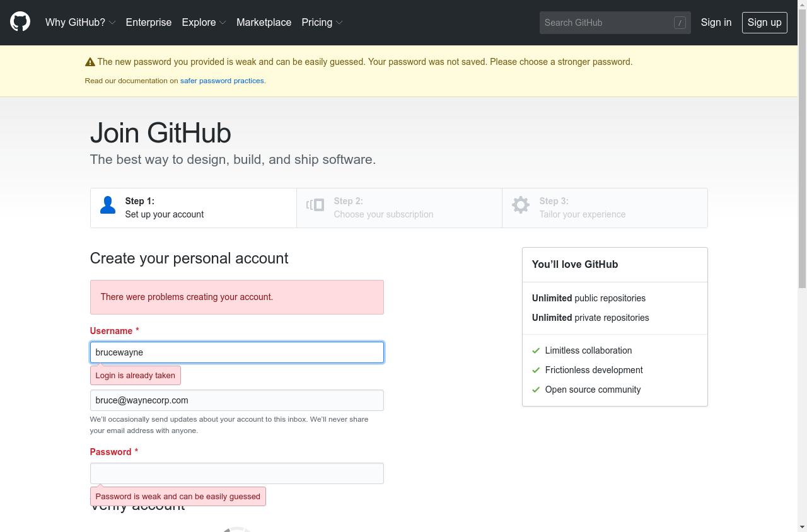Screen dimensions: 807x532
Task: Click the bruce@waynecorp.com email field
Action: pyautogui.click(x=236, y=400)
